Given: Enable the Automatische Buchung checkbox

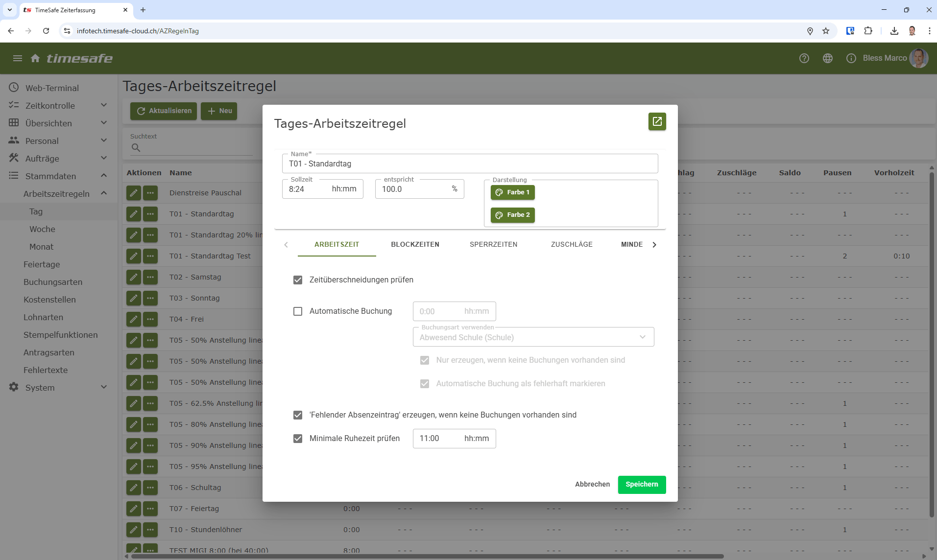Looking at the screenshot, I should point(298,311).
